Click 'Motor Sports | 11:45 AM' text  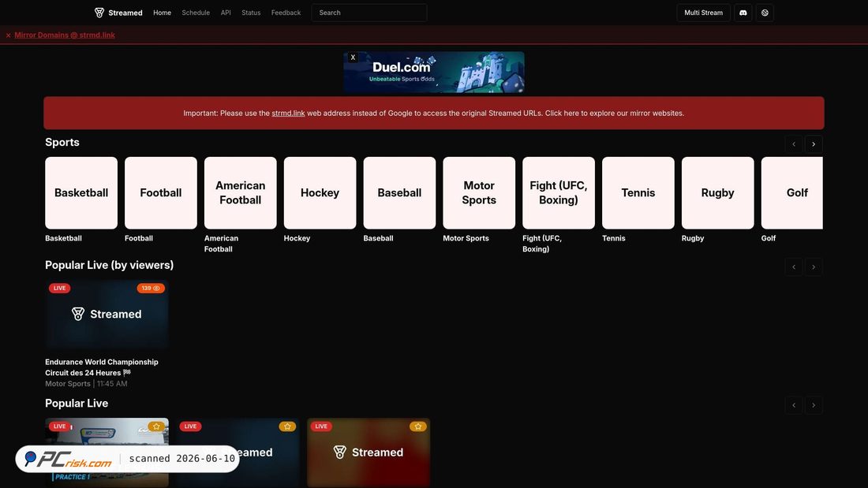(x=86, y=384)
